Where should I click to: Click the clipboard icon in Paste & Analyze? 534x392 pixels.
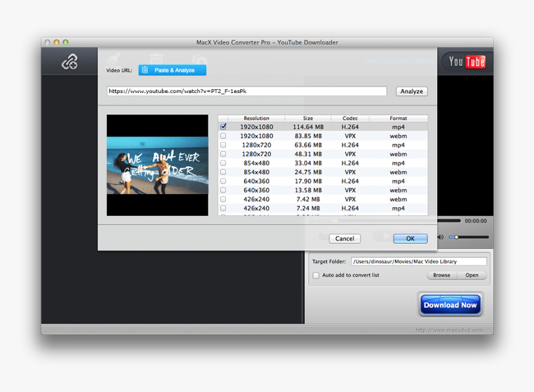pos(145,70)
